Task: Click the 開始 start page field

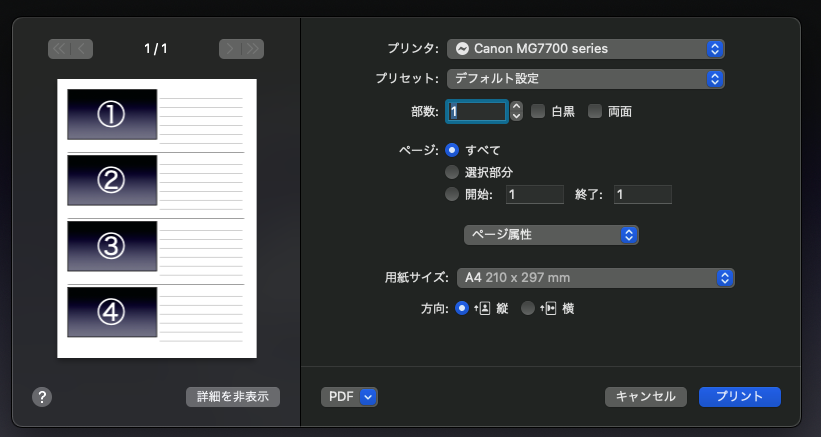Action: click(535, 195)
